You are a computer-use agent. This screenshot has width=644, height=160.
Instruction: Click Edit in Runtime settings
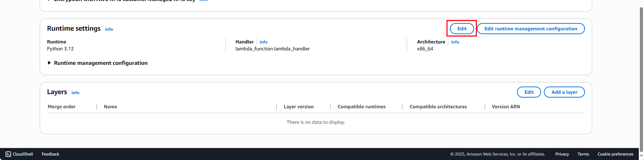pos(462,29)
